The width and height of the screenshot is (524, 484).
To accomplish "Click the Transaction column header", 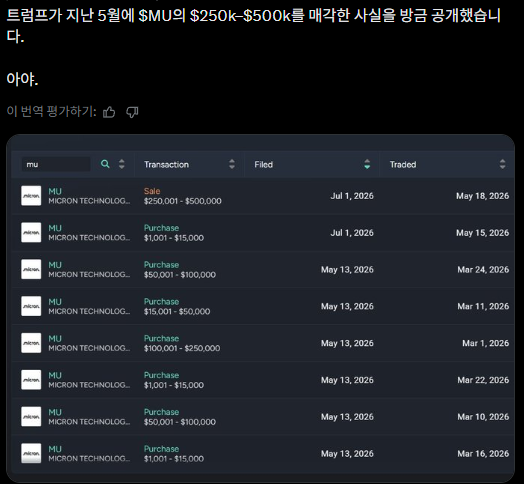I will (x=166, y=164).
